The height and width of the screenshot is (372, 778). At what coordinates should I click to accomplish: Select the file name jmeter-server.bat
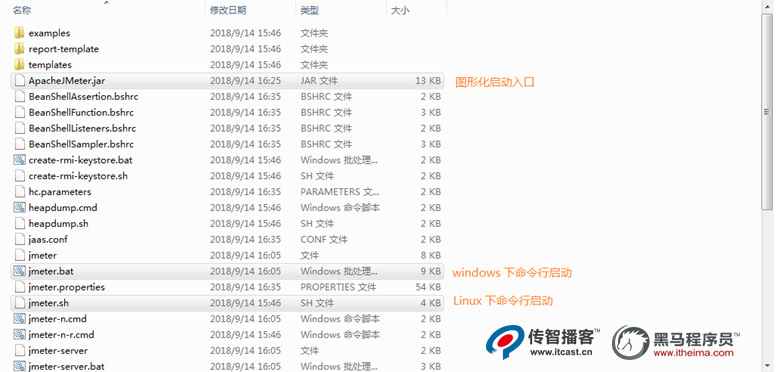coord(66,367)
